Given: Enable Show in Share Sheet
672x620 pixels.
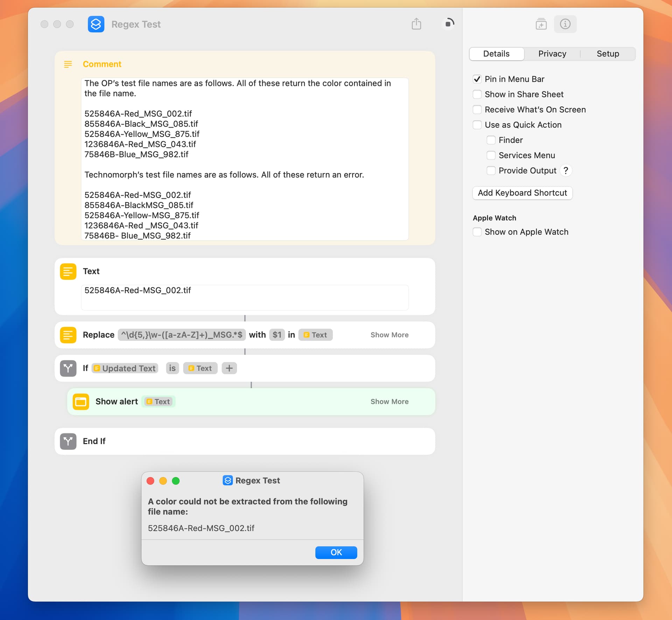Looking at the screenshot, I should 477,94.
